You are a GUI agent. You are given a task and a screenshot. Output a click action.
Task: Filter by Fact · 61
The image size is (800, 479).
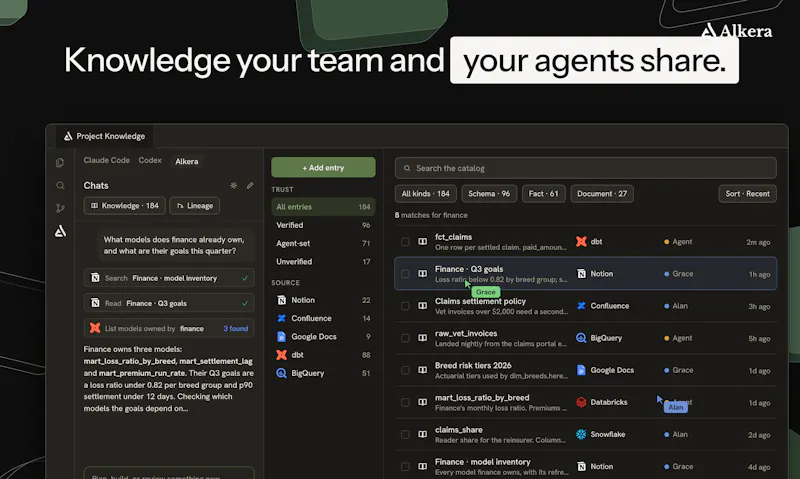click(x=543, y=194)
